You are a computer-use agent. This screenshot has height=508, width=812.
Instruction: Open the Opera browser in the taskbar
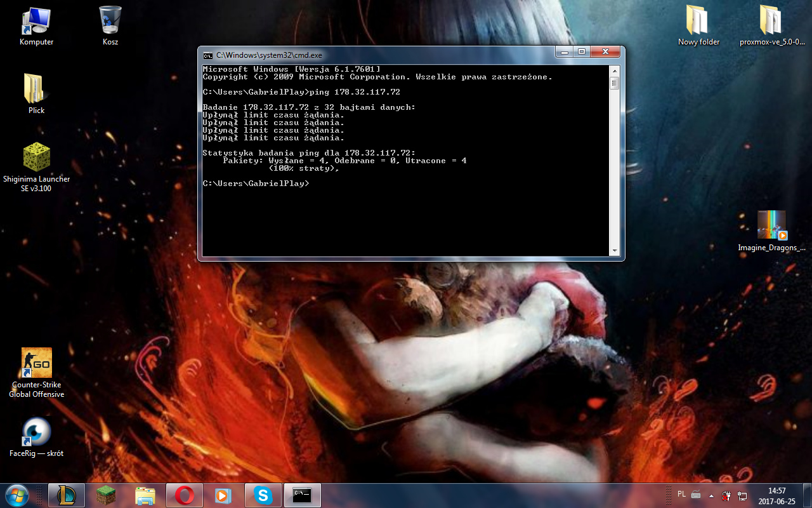tap(185, 495)
